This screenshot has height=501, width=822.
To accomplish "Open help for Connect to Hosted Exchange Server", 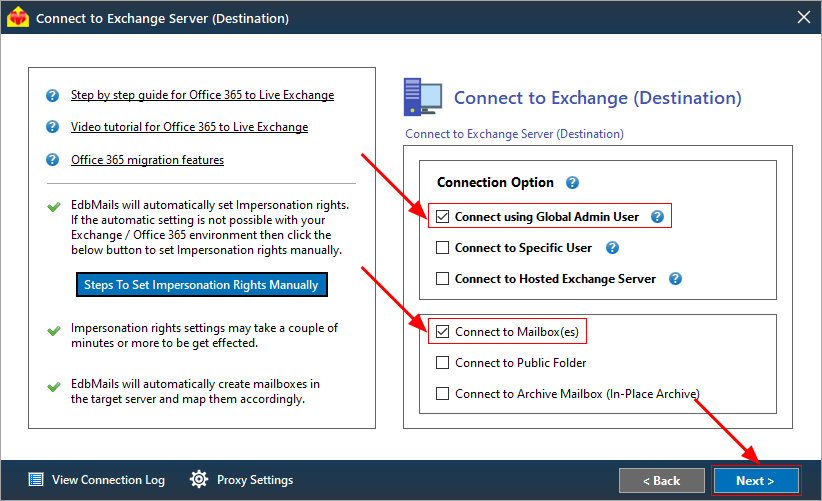I will (x=676, y=279).
